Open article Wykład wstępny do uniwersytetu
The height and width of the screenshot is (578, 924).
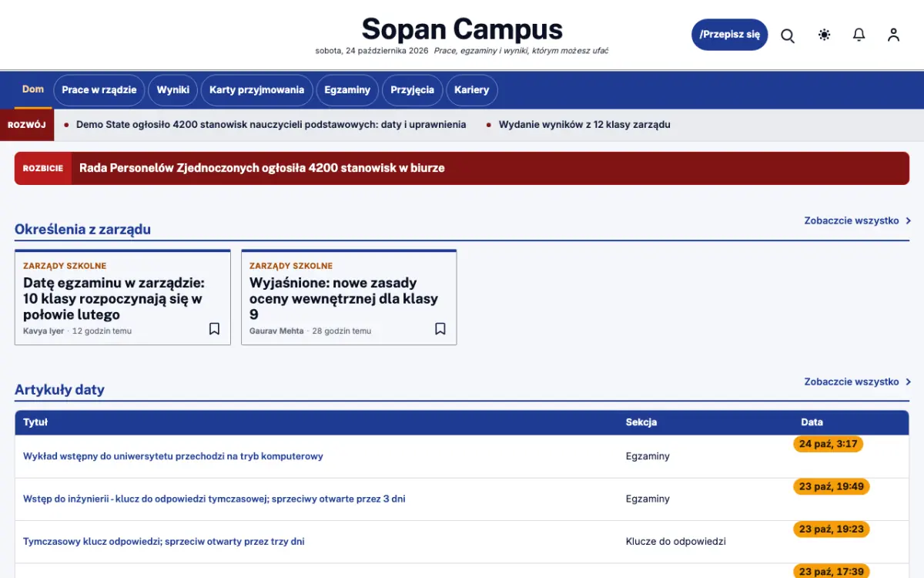tap(173, 456)
